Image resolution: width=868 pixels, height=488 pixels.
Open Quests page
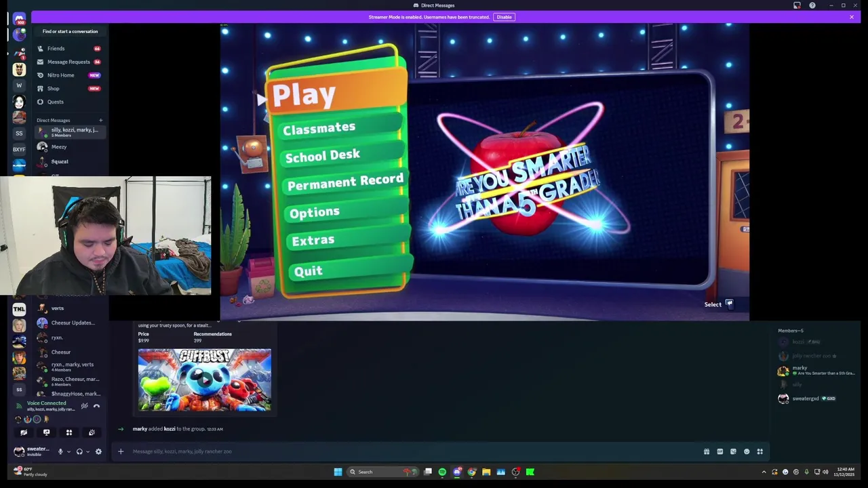pyautogui.click(x=69, y=102)
